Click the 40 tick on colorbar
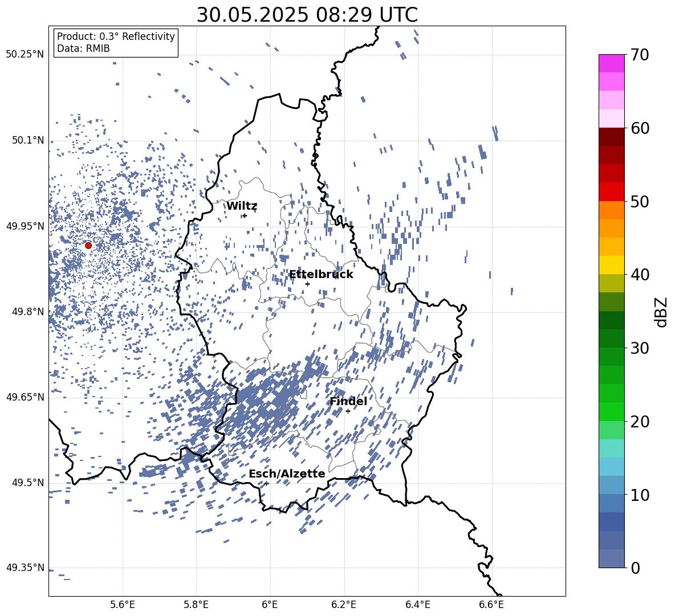 pos(640,275)
